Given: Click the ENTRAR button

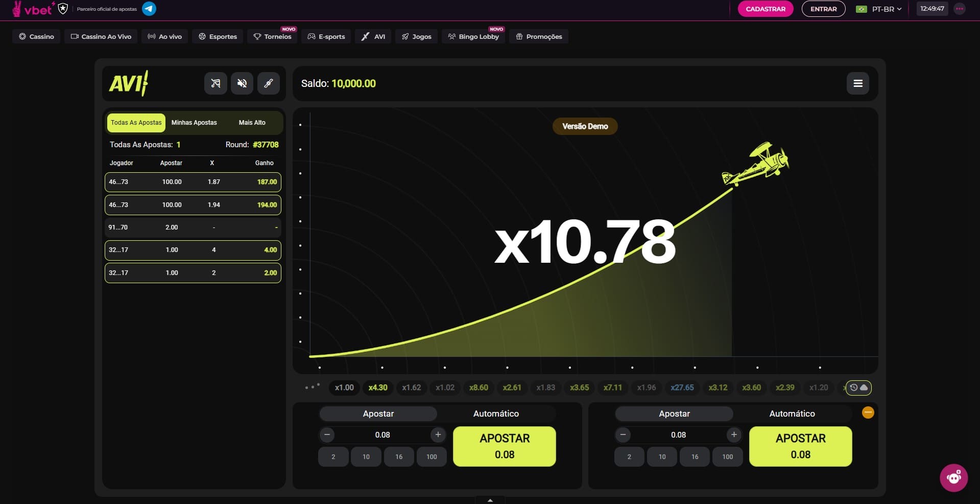Looking at the screenshot, I should (x=823, y=9).
